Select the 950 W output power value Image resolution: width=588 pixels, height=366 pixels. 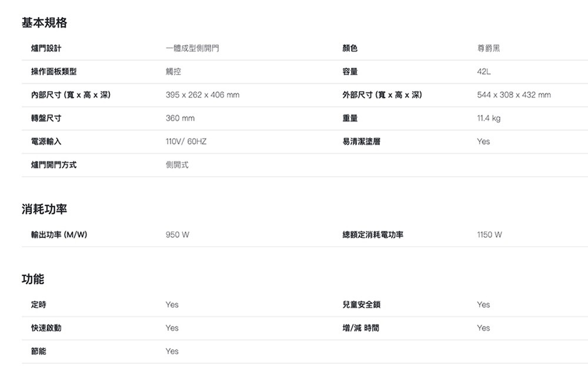pos(178,235)
